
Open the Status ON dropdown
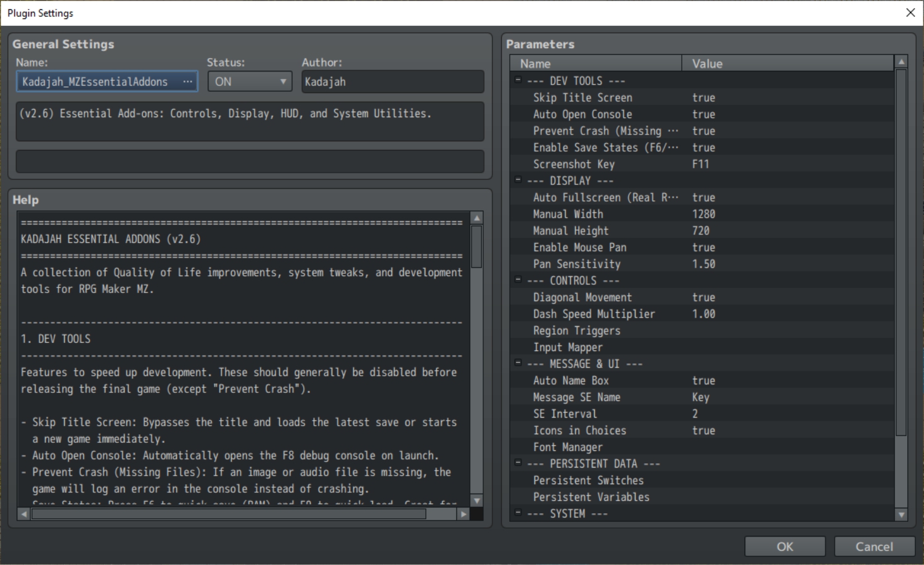(250, 81)
